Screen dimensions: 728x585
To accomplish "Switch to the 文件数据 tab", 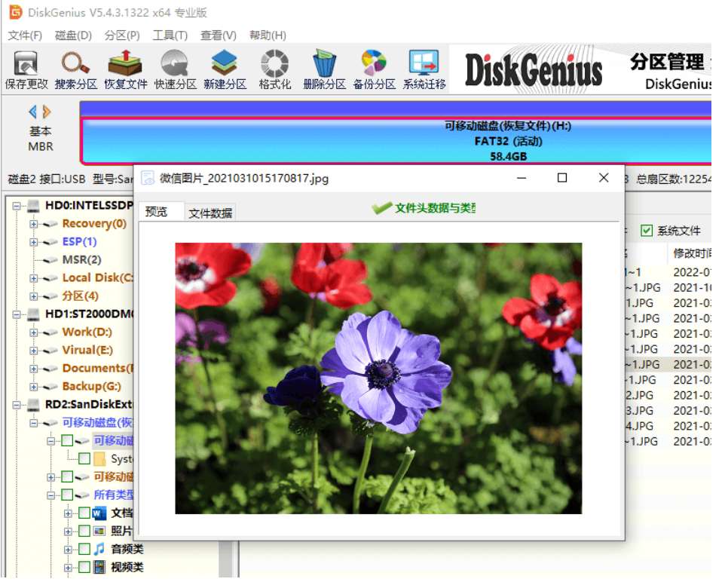I will pos(210,213).
